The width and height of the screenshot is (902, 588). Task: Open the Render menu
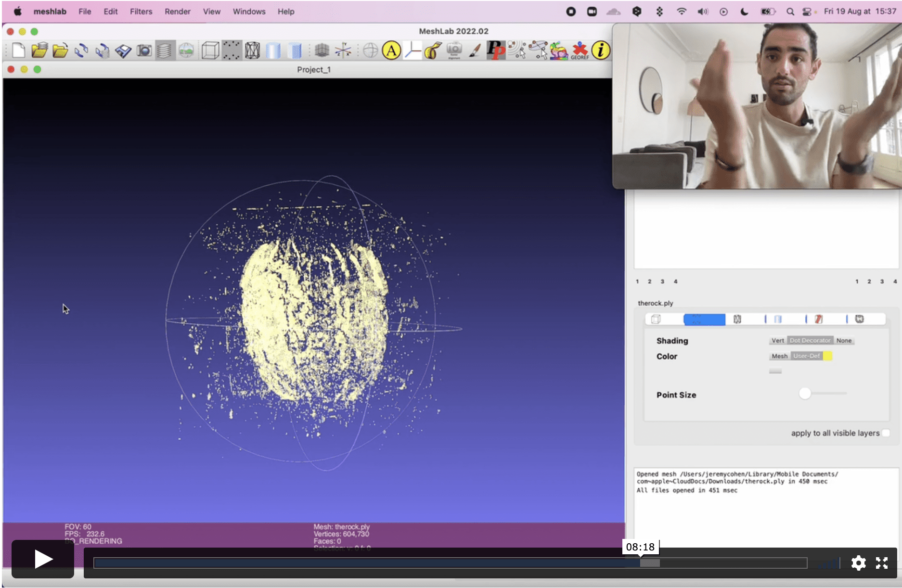coord(177,12)
